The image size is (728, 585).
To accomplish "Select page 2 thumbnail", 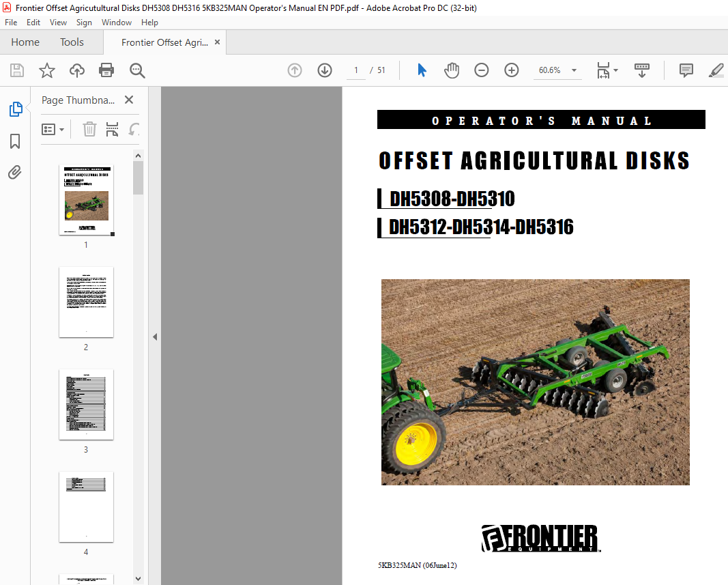I will click(86, 302).
